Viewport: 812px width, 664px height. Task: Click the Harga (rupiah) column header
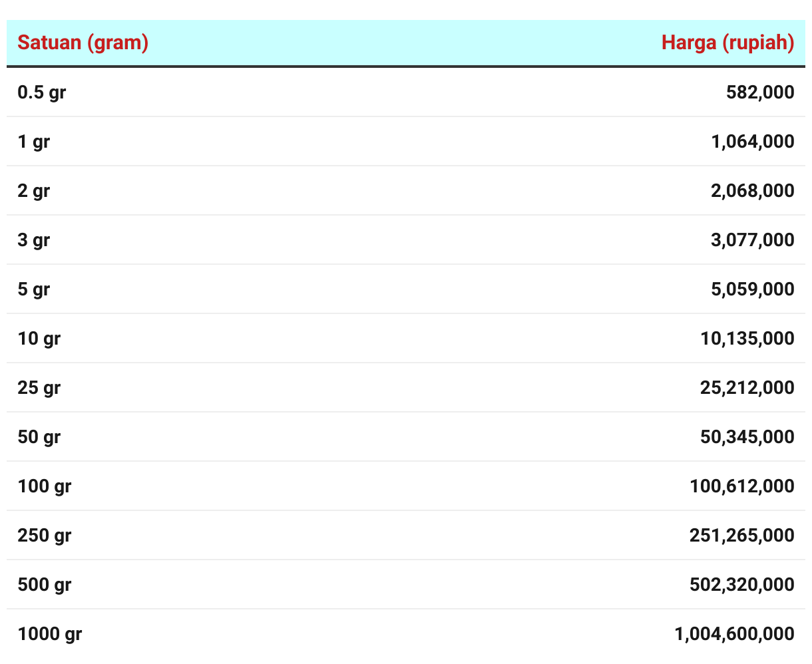click(727, 43)
